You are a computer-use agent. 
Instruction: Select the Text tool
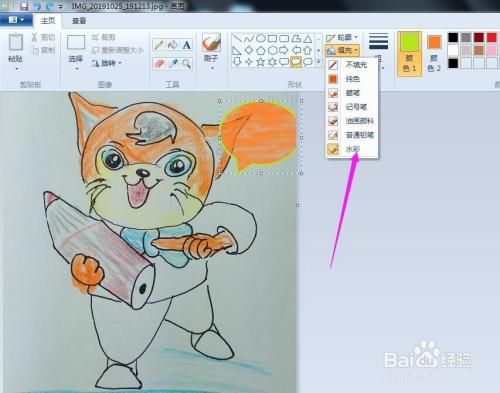(186, 45)
